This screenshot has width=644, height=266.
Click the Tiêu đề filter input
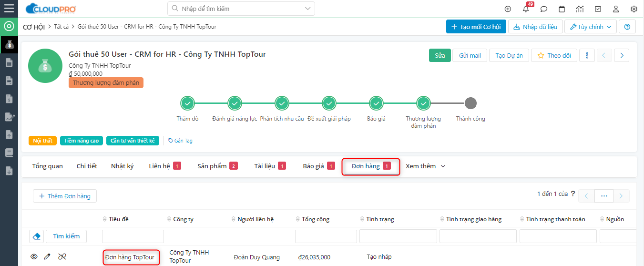point(133,236)
